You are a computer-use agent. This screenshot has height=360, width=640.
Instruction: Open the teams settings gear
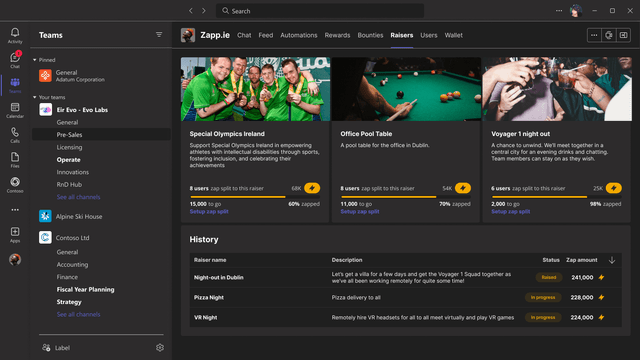click(160, 347)
